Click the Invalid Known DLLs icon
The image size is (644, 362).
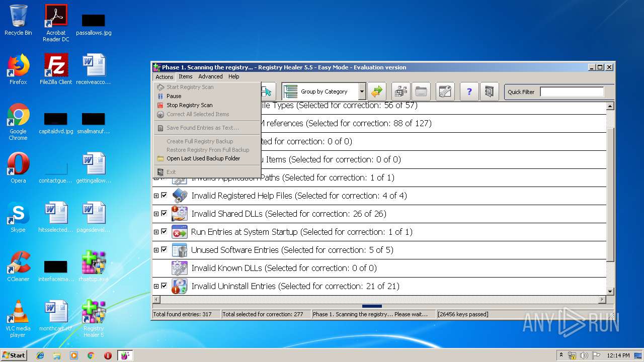click(x=180, y=268)
